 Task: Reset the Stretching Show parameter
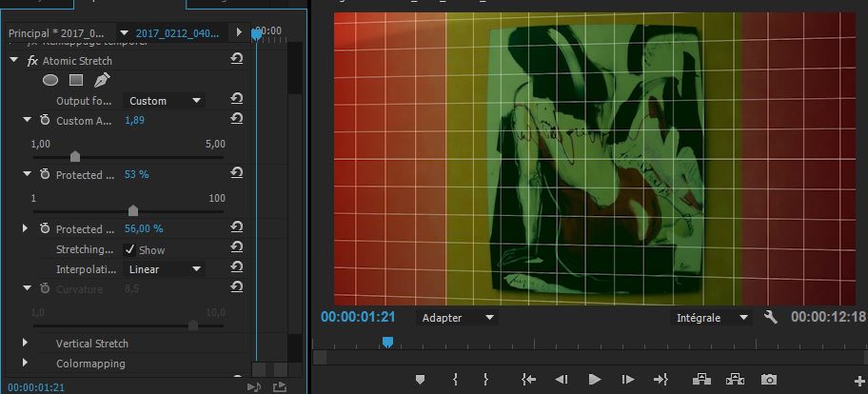[x=236, y=246]
